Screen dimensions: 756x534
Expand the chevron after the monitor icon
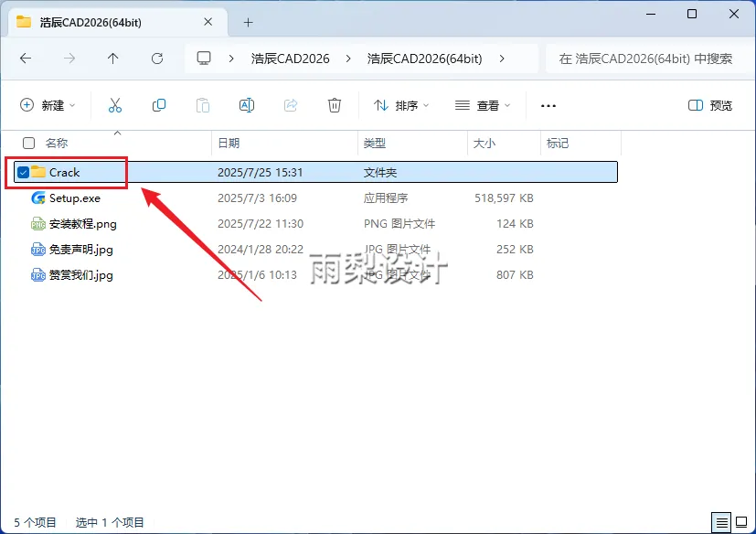click(x=231, y=59)
